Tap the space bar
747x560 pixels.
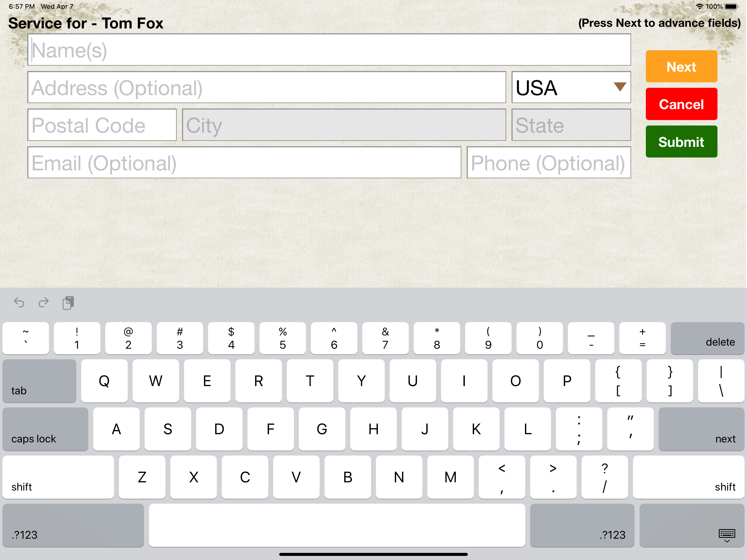337,525
